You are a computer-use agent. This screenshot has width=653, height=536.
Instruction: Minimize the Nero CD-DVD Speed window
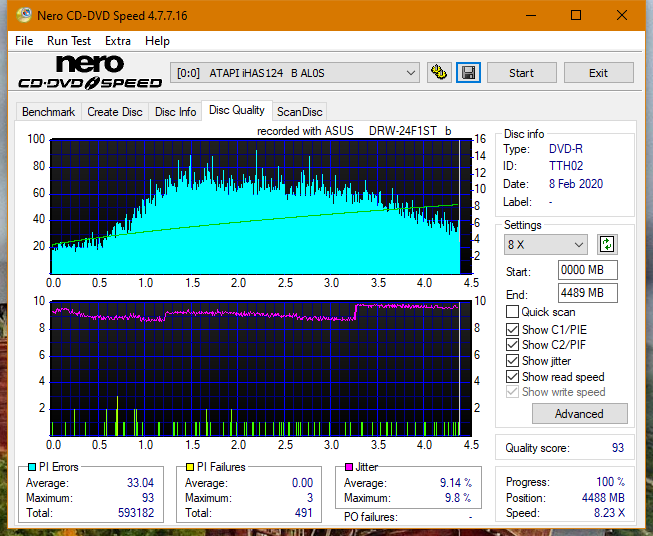pyautogui.click(x=531, y=16)
